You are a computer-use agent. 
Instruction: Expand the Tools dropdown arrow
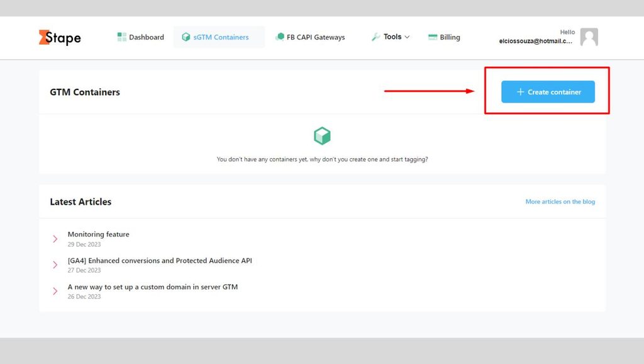(407, 37)
